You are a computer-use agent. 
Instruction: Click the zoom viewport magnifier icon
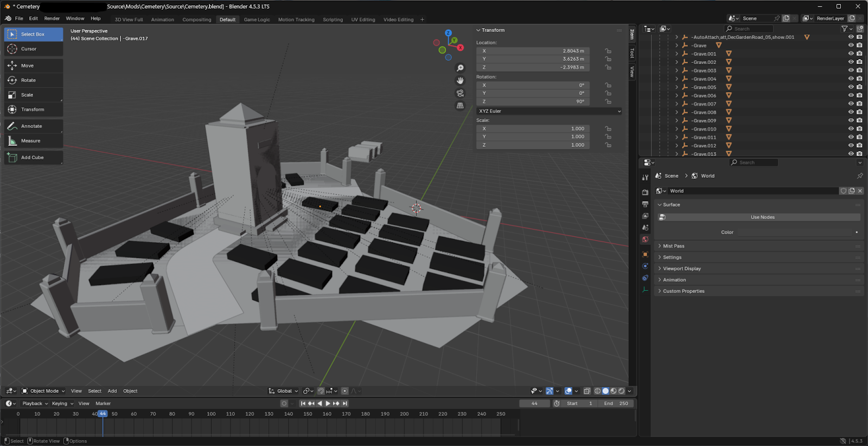460,68
